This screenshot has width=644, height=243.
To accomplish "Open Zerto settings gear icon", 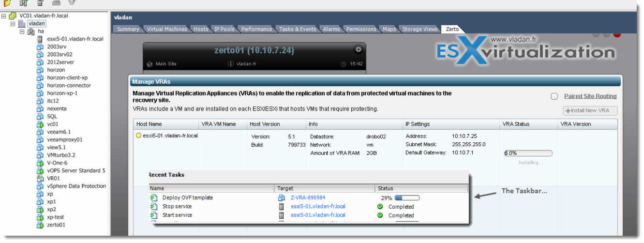I will click(x=358, y=49).
